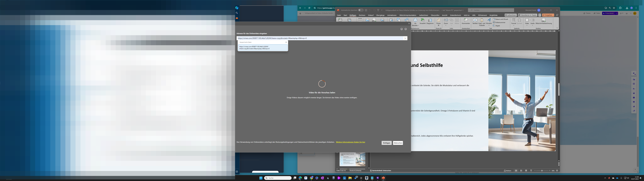The image size is (644, 181).
Task: Insert a Textfeld from the ribbon
Action: 475,21
